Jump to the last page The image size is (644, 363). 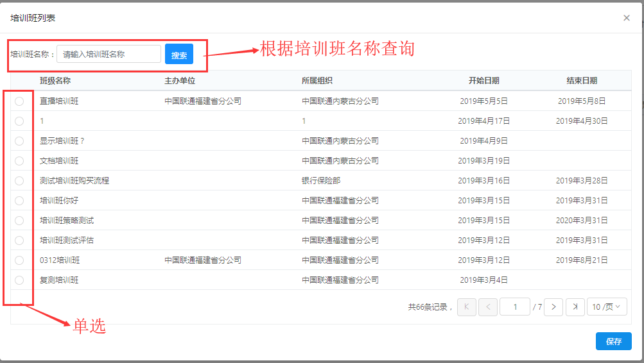(x=575, y=307)
